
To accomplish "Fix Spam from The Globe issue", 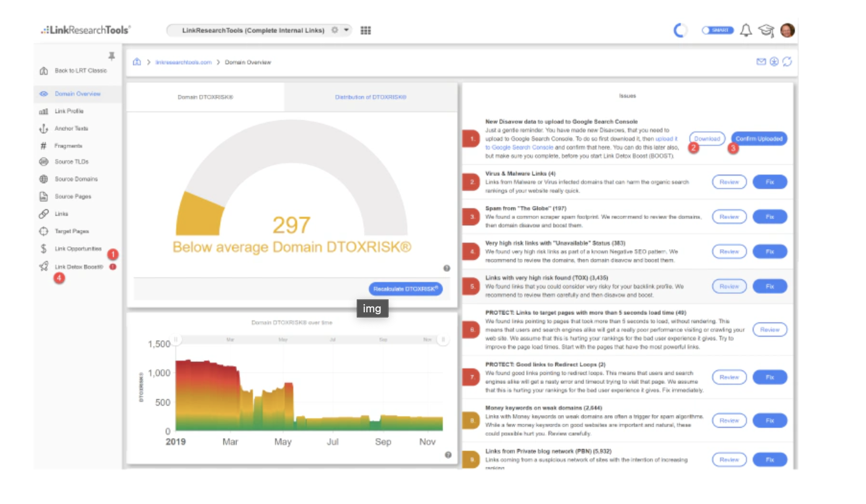I will (770, 216).
